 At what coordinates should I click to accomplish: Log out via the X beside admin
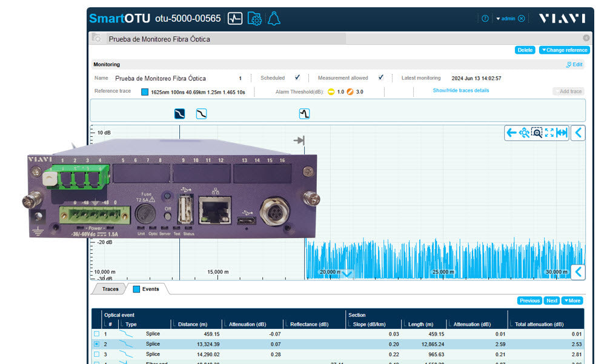click(x=522, y=18)
